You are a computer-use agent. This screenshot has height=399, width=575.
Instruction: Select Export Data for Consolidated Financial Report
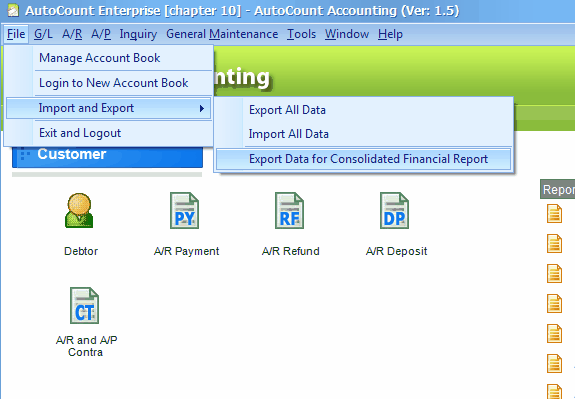pos(364,159)
